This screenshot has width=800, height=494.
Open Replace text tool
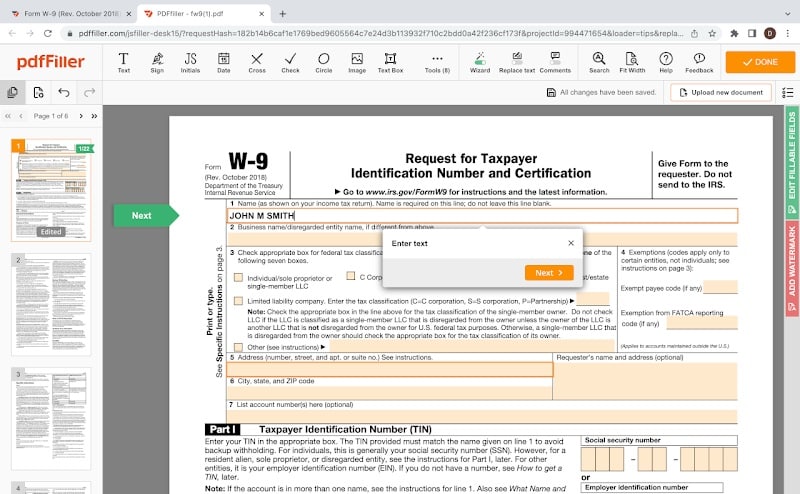[x=517, y=62]
